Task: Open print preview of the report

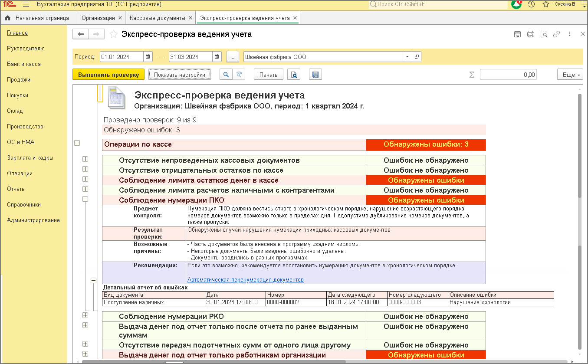Action: pos(294,75)
